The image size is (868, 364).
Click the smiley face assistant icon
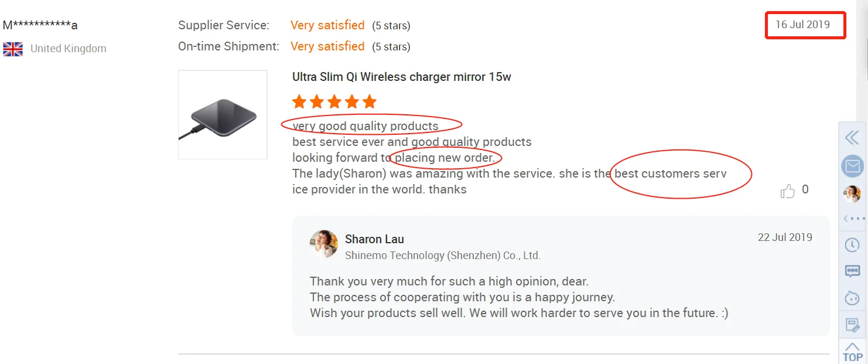click(x=852, y=298)
